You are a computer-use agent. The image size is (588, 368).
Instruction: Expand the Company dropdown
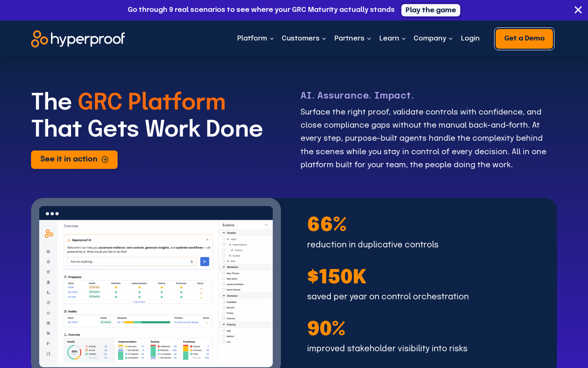coord(433,38)
